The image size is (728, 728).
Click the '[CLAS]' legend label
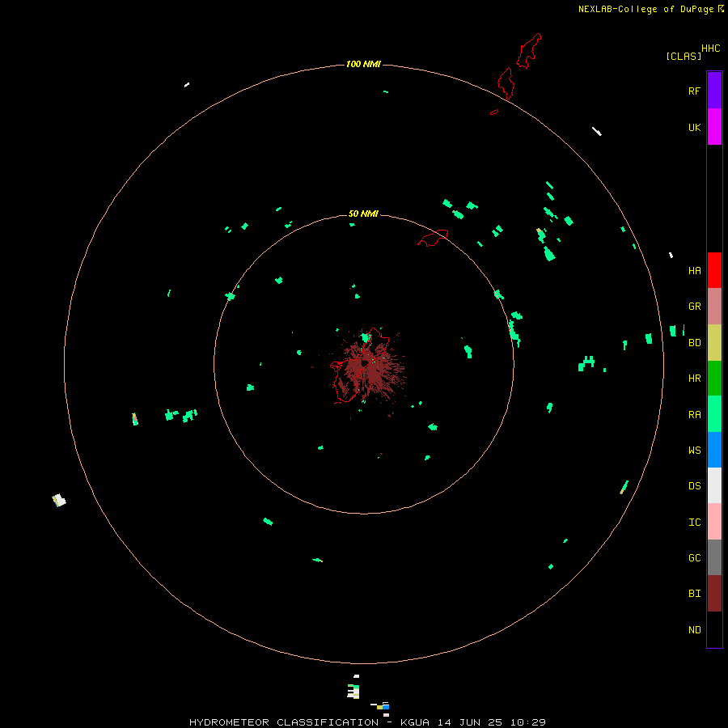pyautogui.click(x=684, y=56)
